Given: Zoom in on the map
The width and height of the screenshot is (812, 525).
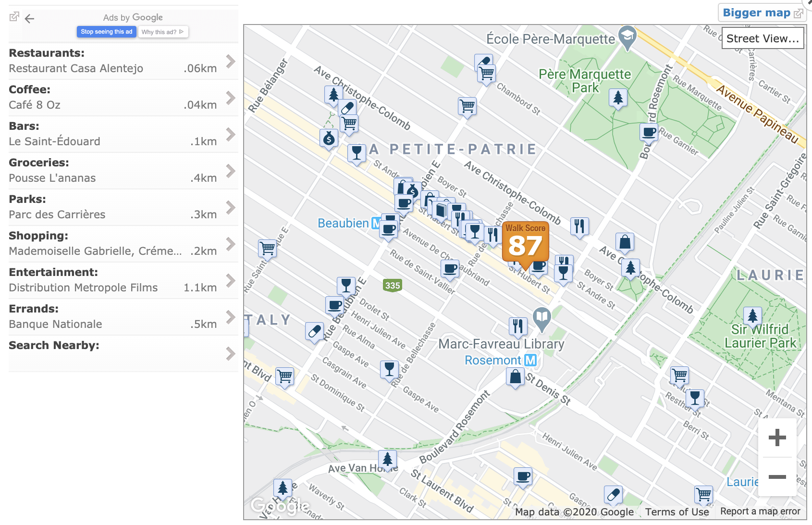Looking at the screenshot, I should point(777,437).
